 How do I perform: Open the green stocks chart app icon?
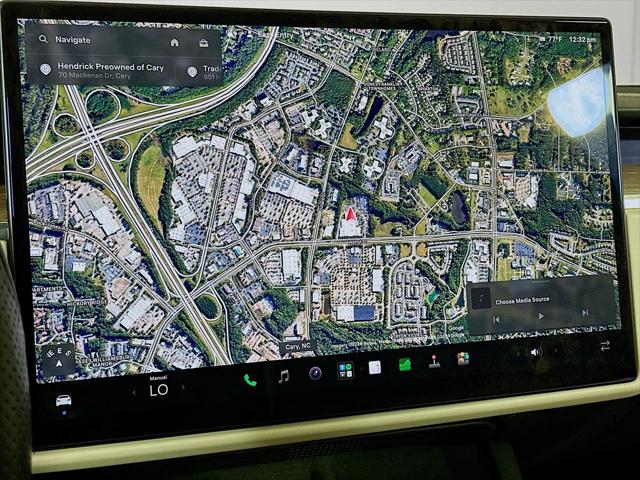pyautogui.click(x=404, y=364)
